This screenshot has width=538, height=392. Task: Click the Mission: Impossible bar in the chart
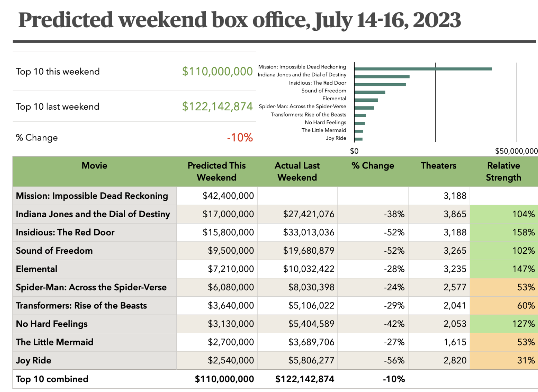[423, 69]
